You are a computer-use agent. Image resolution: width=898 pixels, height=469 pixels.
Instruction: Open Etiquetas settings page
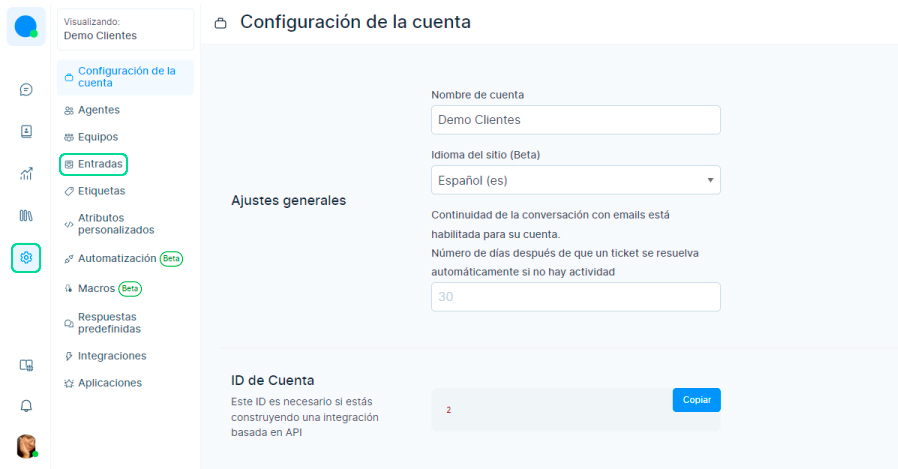coord(101,191)
